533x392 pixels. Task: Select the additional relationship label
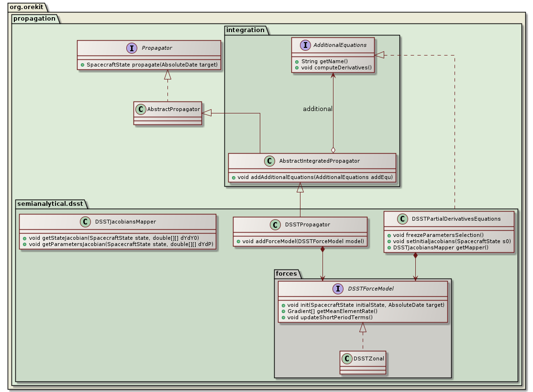pyautogui.click(x=317, y=109)
